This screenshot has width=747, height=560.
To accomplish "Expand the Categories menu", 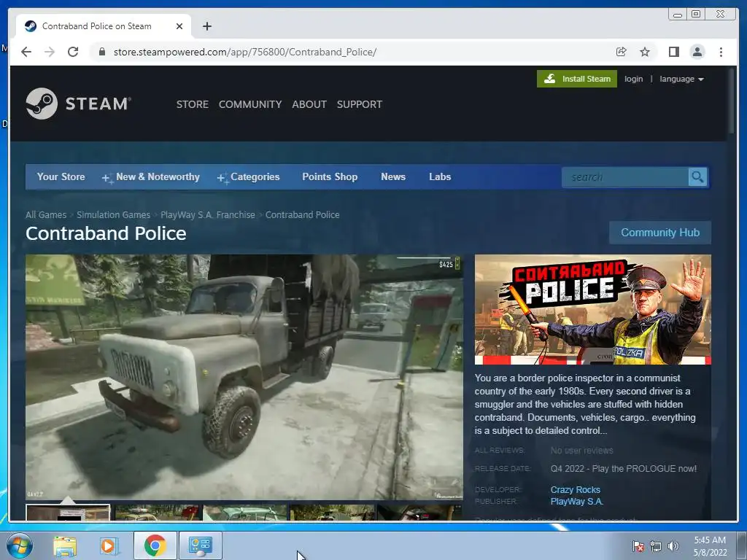I will [x=248, y=177].
